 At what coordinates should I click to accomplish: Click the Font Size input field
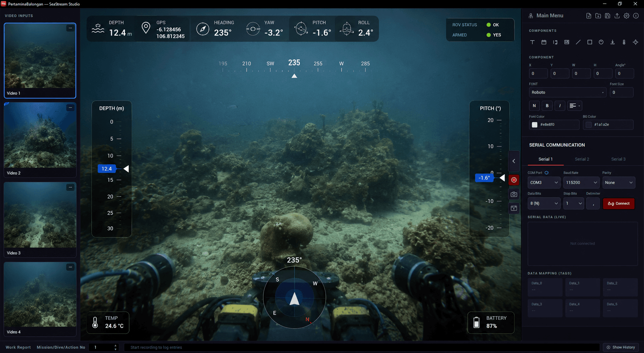(x=622, y=92)
